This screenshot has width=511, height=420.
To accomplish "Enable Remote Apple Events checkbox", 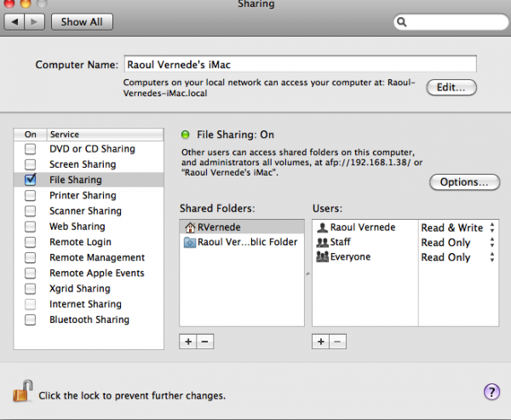I will pos(31,273).
